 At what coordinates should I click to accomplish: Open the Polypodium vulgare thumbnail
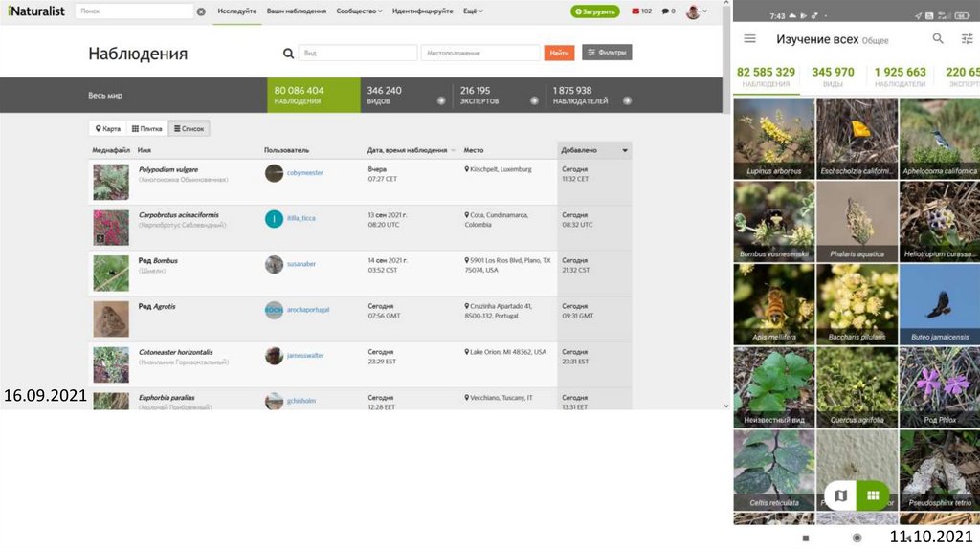[111, 182]
